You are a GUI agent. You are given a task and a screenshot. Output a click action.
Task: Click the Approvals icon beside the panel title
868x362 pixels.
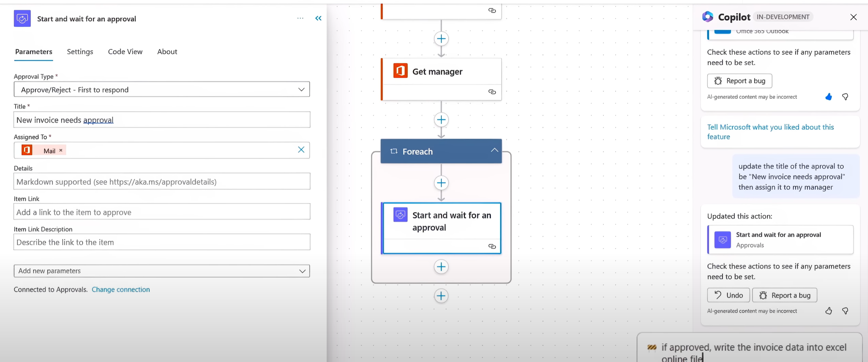click(x=22, y=18)
